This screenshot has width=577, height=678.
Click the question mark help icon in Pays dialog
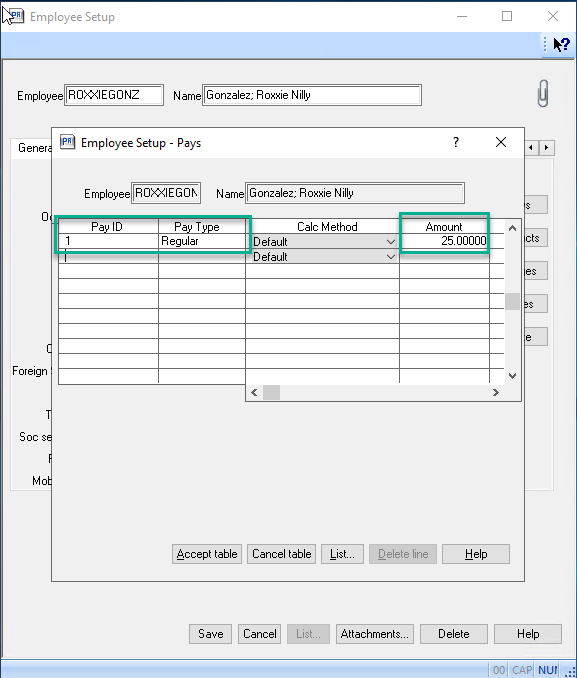456,142
